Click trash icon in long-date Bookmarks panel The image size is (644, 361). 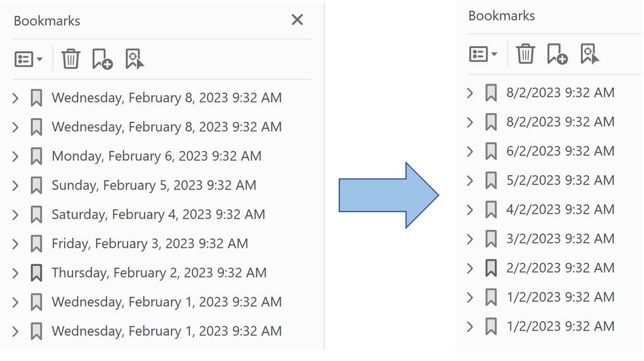[x=71, y=59]
